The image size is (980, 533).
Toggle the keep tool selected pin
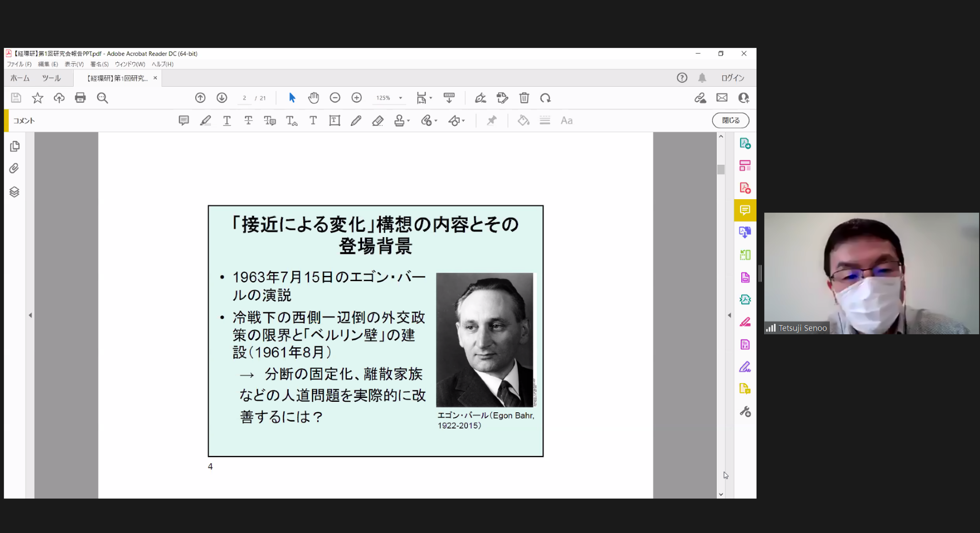491,121
